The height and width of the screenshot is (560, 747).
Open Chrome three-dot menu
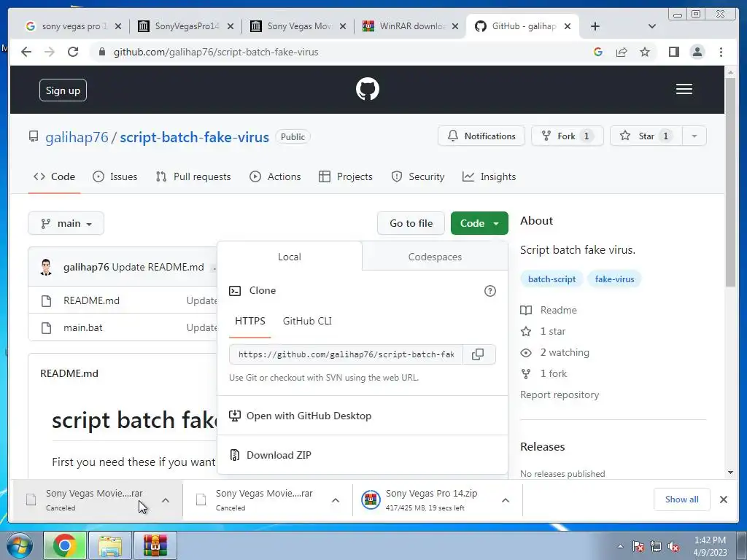pos(721,52)
